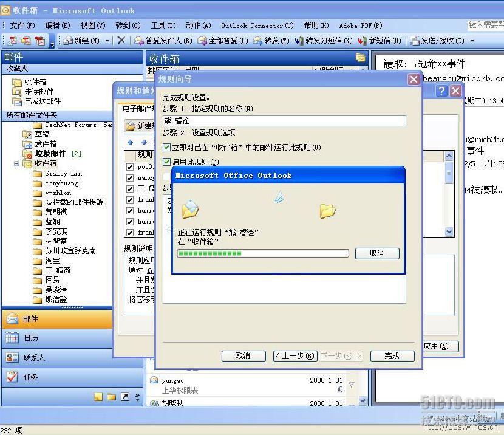Click the notes icon in navigation bottom bar
The image size is (504, 435).
(x=98, y=397)
